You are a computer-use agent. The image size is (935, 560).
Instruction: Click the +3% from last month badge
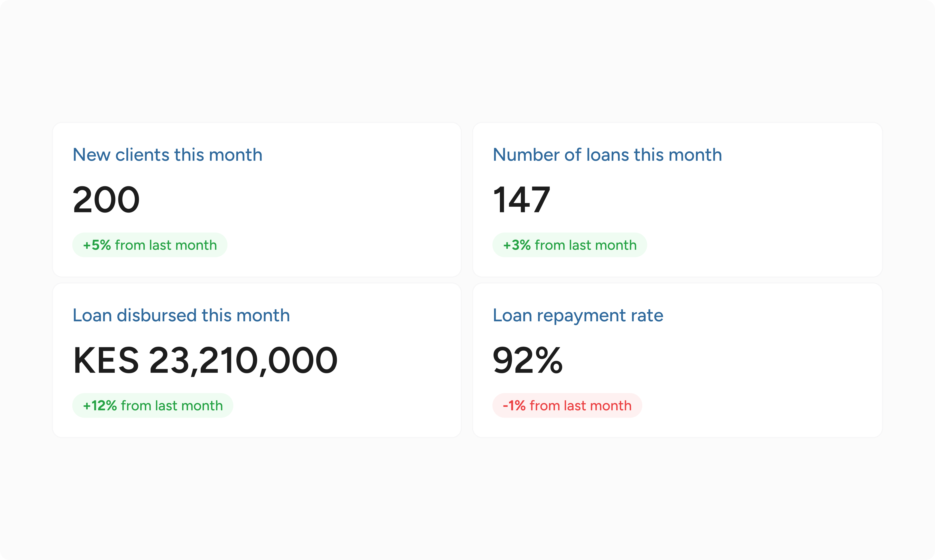(569, 245)
